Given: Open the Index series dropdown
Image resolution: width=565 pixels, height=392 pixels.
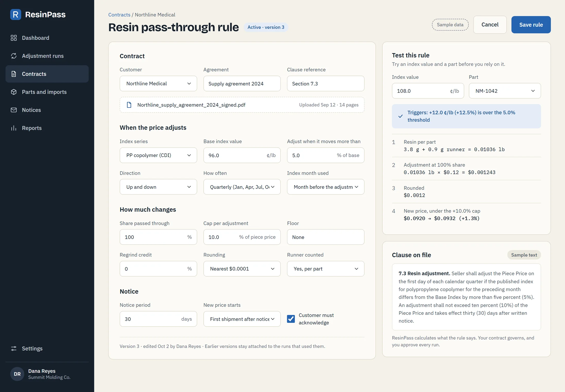Looking at the screenshot, I should tap(158, 155).
